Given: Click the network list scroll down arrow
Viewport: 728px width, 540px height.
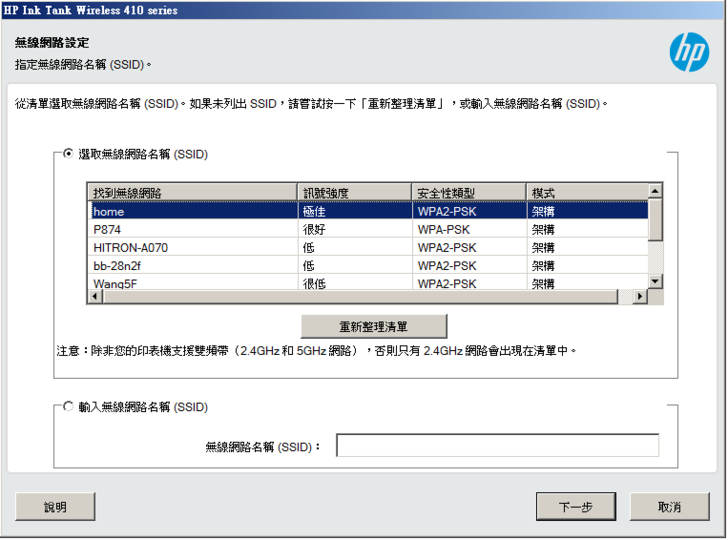Looking at the screenshot, I should coord(655,281).
